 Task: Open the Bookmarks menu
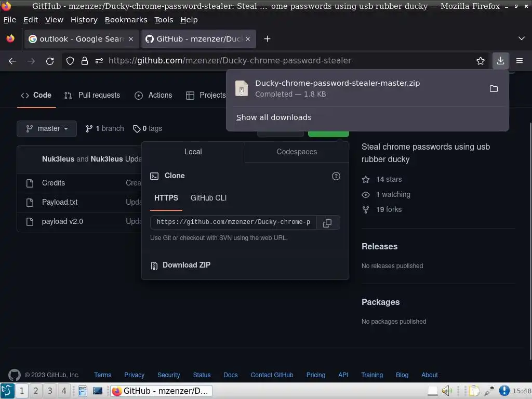[x=126, y=20]
